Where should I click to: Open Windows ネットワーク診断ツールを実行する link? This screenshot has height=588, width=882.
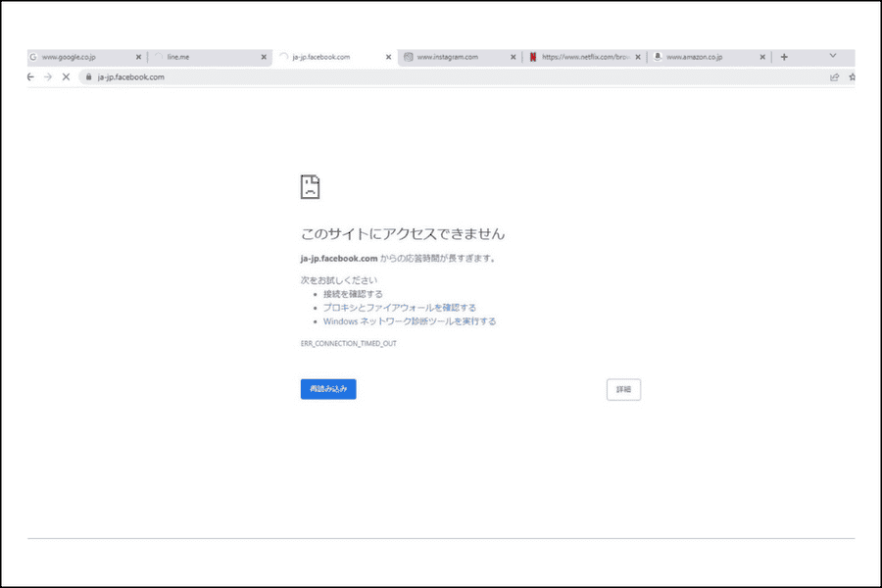pos(410,321)
